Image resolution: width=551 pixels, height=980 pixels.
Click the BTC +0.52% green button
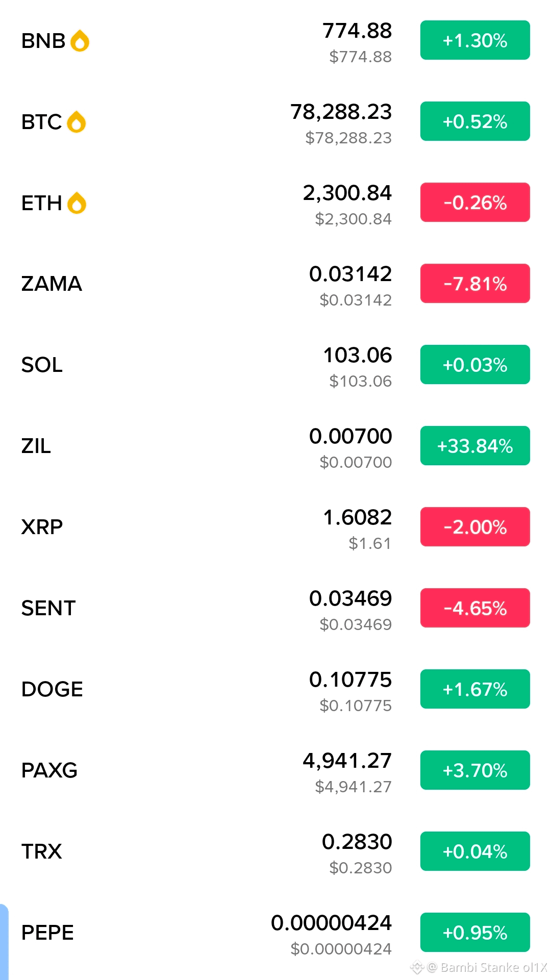click(475, 121)
